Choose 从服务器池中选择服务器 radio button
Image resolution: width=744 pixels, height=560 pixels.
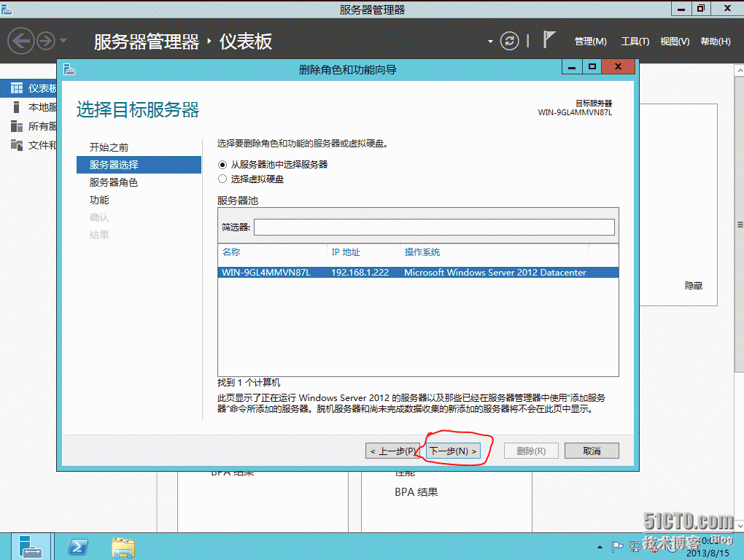222,165
